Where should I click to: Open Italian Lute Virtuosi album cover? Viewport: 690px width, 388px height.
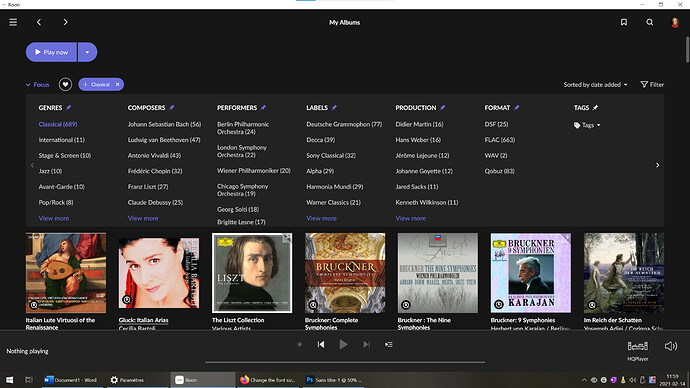pyautogui.click(x=66, y=273)
